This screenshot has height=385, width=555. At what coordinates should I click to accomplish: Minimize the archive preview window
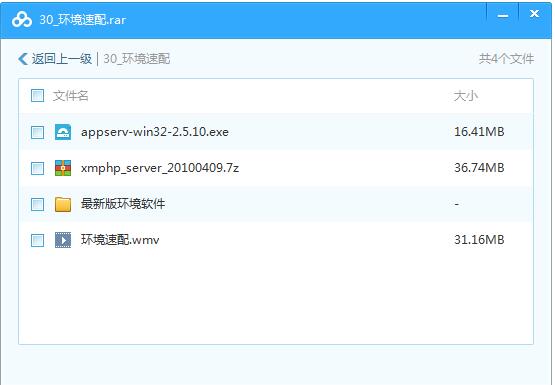[503, 16]
